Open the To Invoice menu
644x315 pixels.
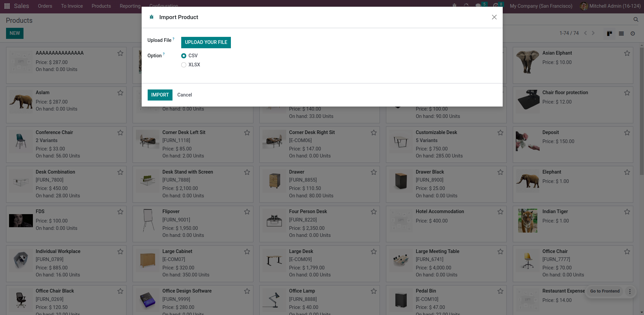click(x=72, y=6)
